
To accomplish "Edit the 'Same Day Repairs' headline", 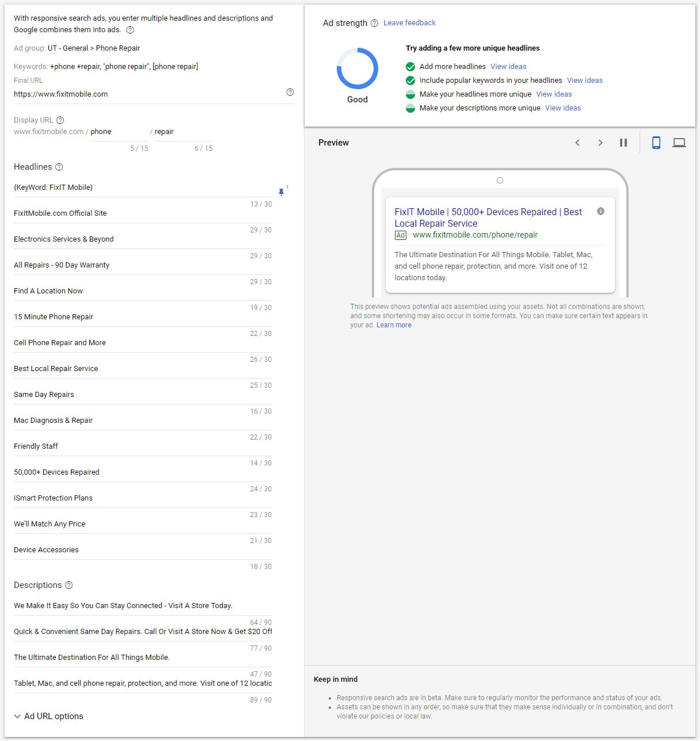I will [x=143, y=395].
